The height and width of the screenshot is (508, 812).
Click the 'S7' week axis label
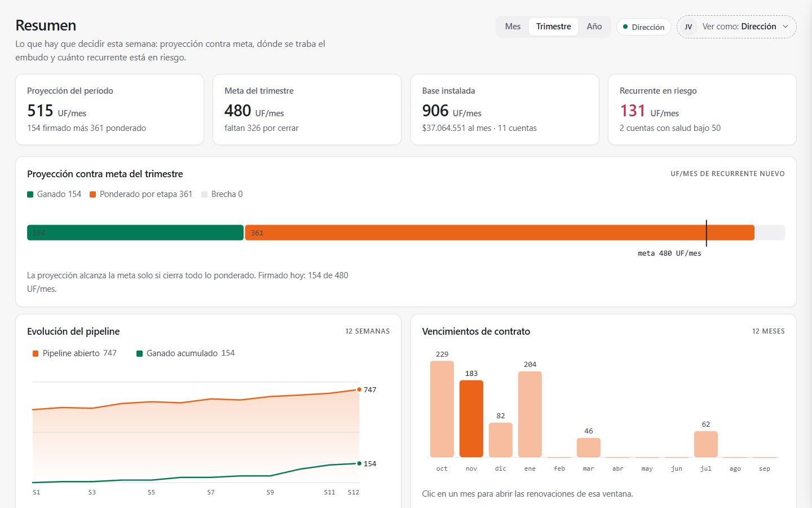[x=211, y=492]
